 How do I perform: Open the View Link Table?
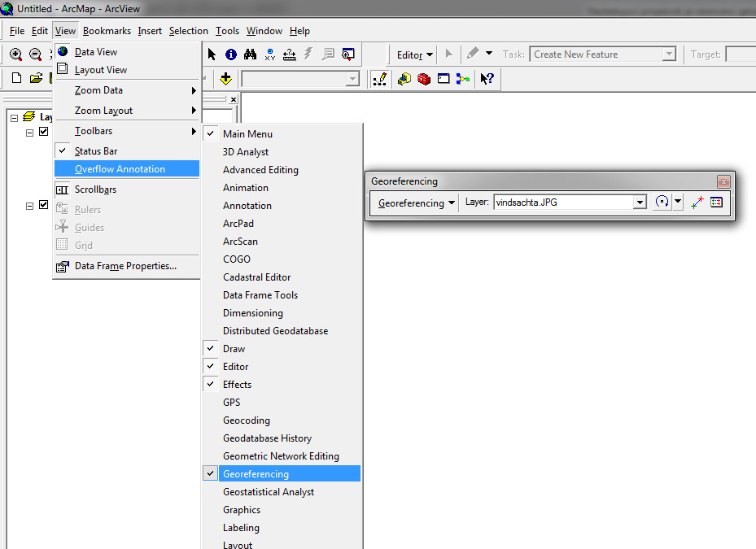click(716, 203)
